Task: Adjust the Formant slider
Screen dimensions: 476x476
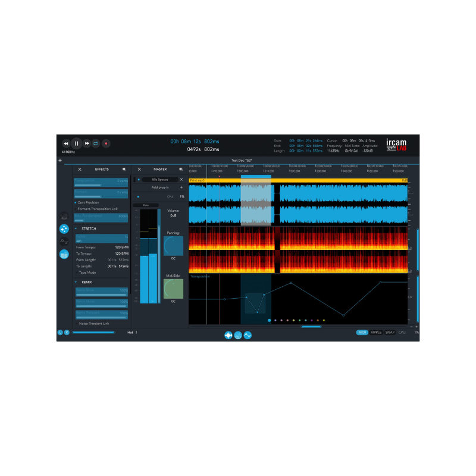Action: [101, 194]
